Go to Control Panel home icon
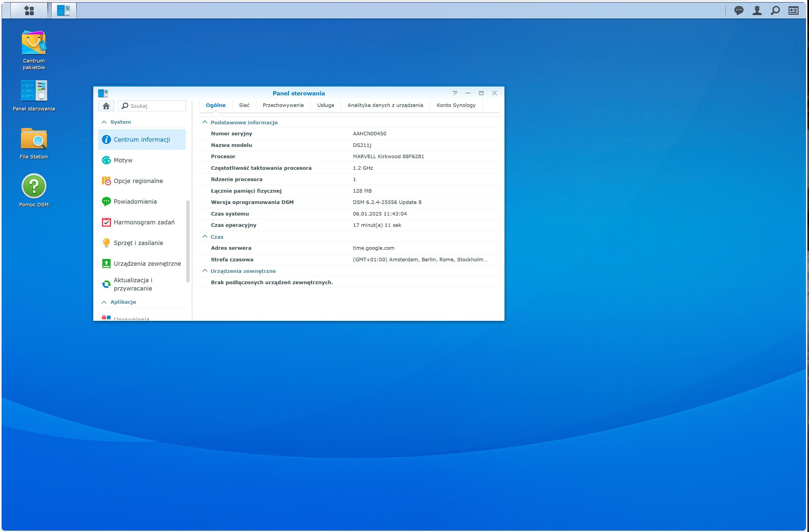 coord(106,106)
